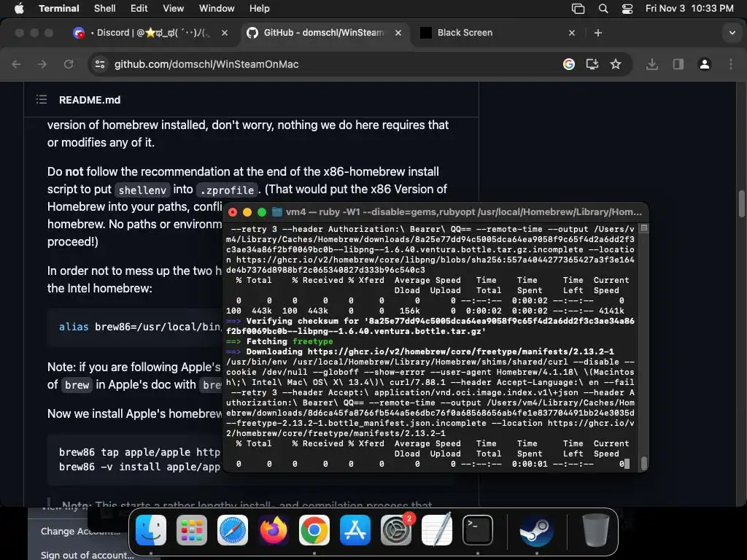Open Stage Manager icon in menu bar
This screenshot has width=747, height=560.
(578, 9)
